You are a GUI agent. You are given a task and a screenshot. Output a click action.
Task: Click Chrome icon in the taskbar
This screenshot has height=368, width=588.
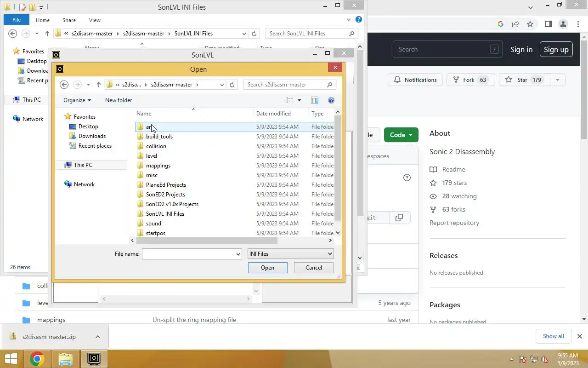point(37,359)
